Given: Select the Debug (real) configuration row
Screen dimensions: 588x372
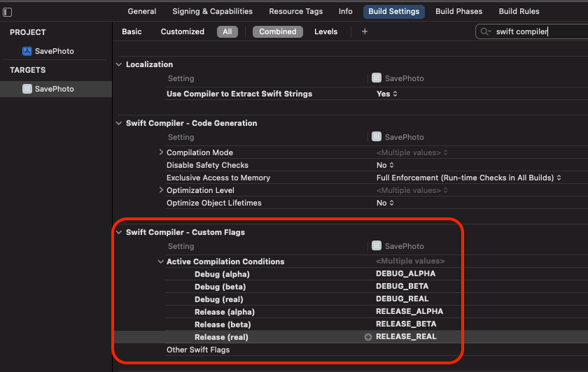Looking at the screenshot, I should [x=218, y=299].
